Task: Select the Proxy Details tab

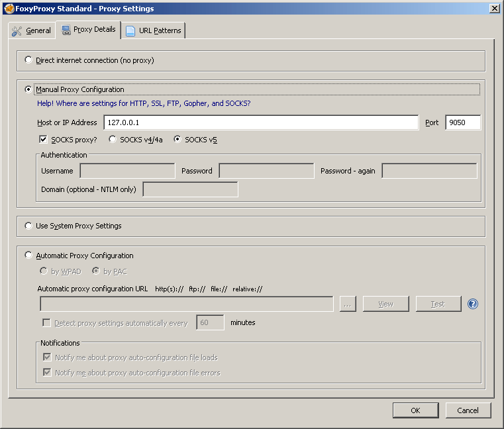Action: (88, 30)
